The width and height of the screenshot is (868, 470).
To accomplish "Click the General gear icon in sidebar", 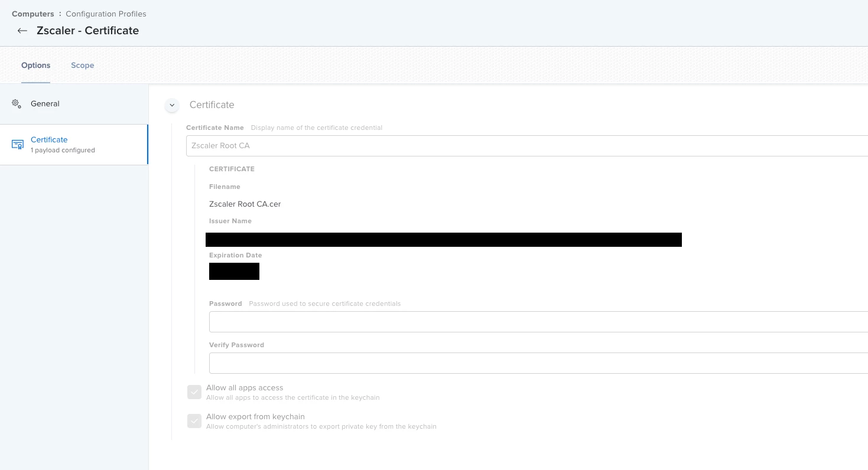I will click(x=17, y=103).
